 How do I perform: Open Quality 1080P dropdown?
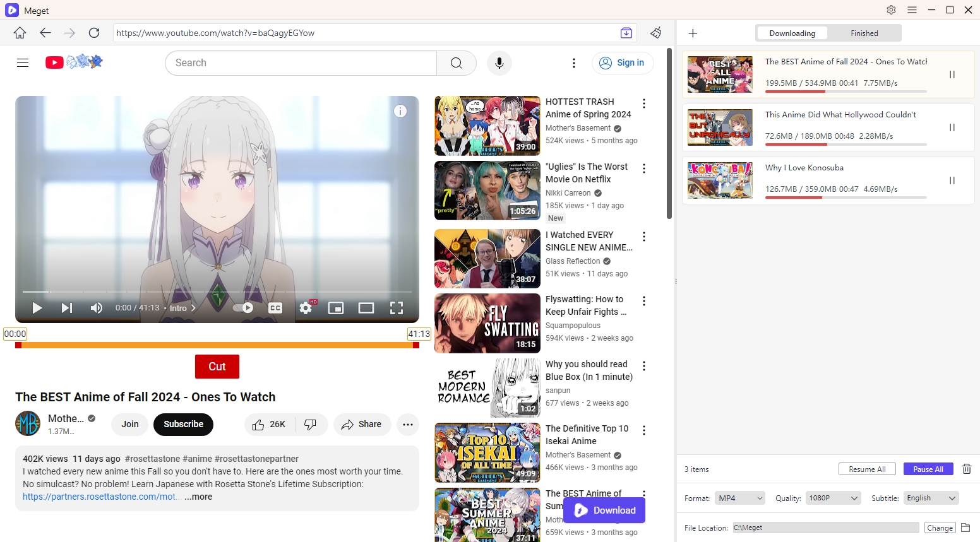[x=834, y=498]
